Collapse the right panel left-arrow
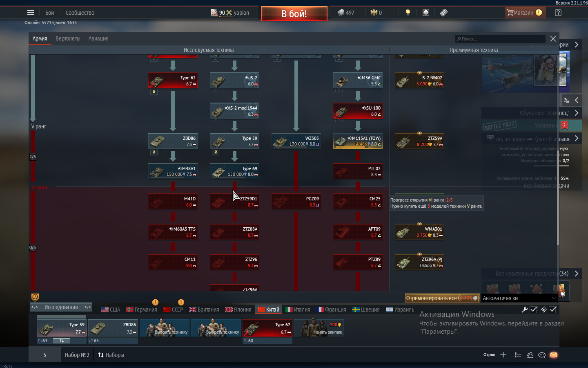Image resolution: width=588 pixels, height=368 pixels. tap(577, 100)
